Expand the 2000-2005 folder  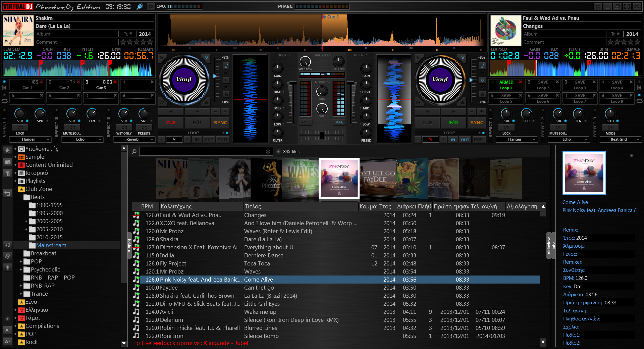[x=26, y=221]
